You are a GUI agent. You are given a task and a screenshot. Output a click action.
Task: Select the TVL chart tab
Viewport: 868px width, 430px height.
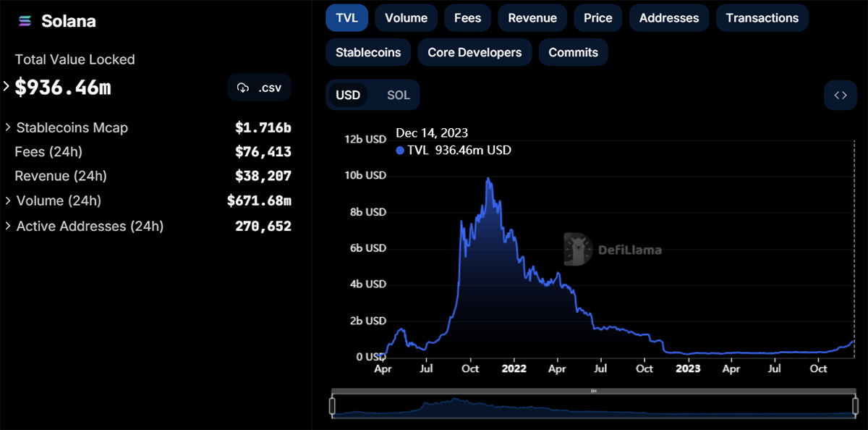pos(347,18)
